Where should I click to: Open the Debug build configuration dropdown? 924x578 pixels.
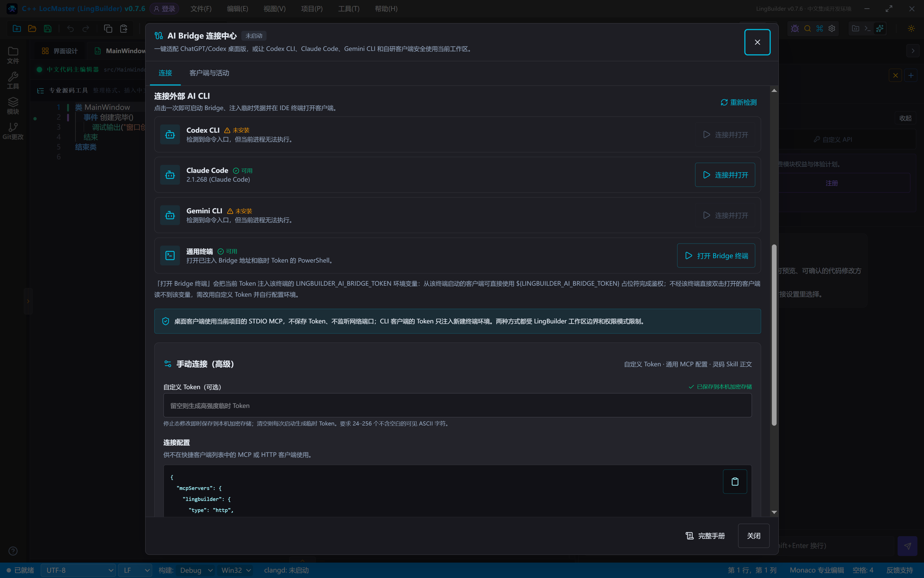click(196, 570)
